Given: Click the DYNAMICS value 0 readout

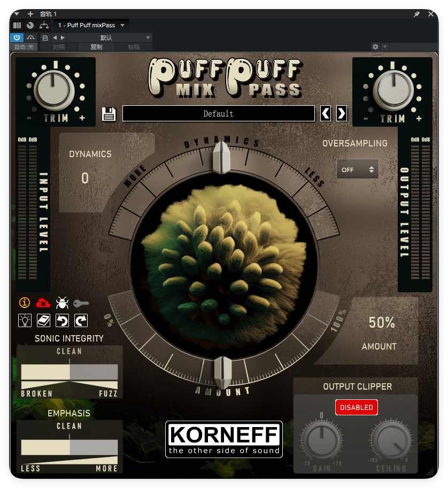Looking at the screenshot, I should coord(85,179).
